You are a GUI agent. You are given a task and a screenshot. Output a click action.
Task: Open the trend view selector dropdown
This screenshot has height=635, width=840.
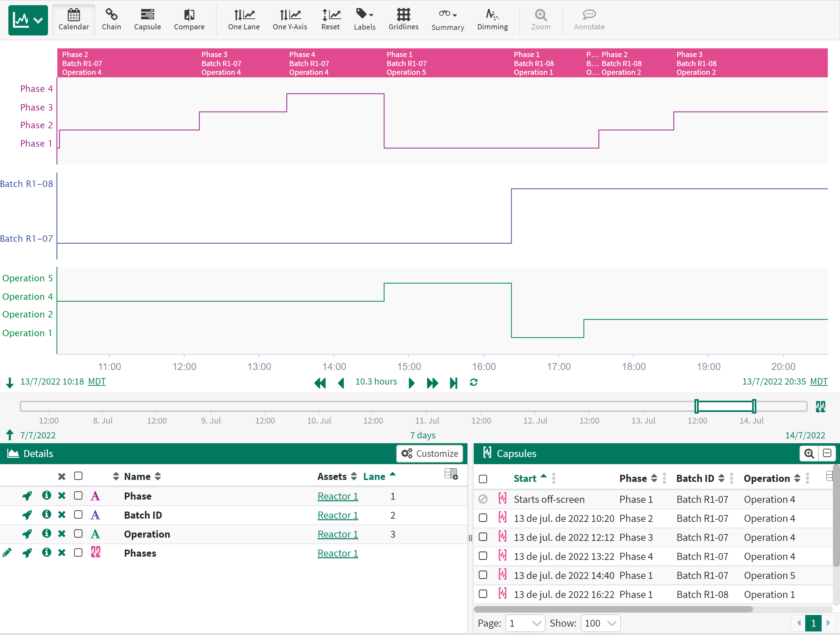point(28,20)
